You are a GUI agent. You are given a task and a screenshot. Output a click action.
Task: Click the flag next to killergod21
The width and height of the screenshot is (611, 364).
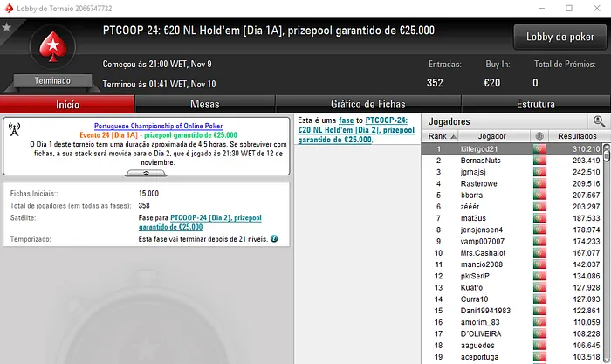[539, 149]
